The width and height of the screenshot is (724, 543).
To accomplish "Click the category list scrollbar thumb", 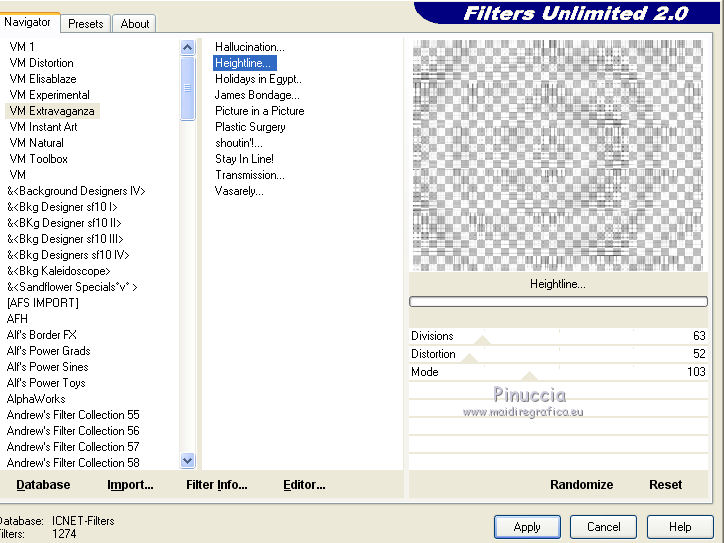I will [187, 88].
